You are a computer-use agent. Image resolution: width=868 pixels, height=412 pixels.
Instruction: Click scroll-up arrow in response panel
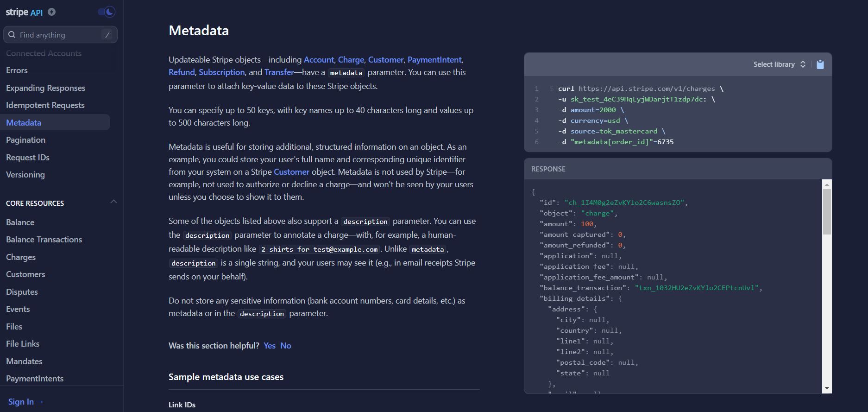point(827,184)
